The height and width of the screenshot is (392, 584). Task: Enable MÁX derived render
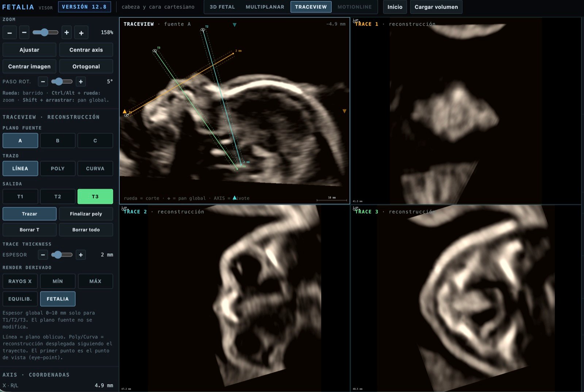coord(95,281)
